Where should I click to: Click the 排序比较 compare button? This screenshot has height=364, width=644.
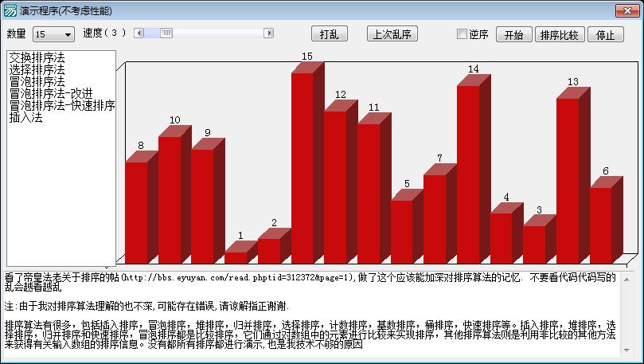tap(560, 35)
